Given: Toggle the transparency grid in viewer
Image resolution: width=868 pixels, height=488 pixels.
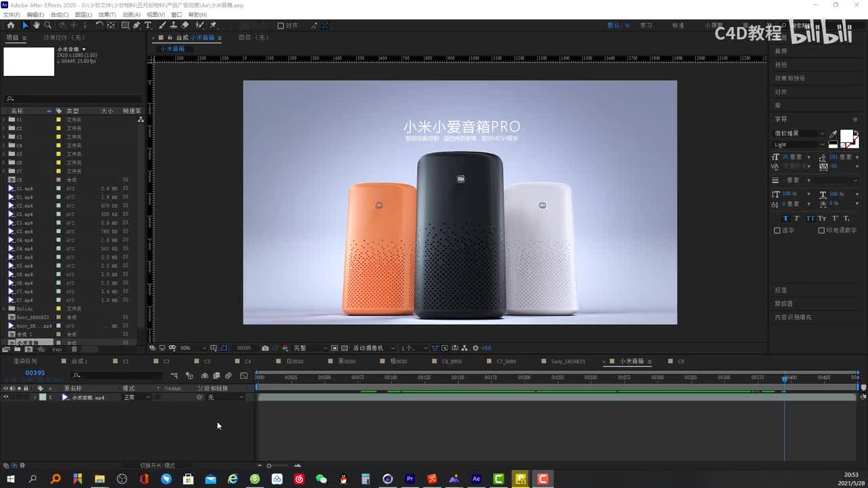Looking at the screenshot, I should click(x=344, y=348).
